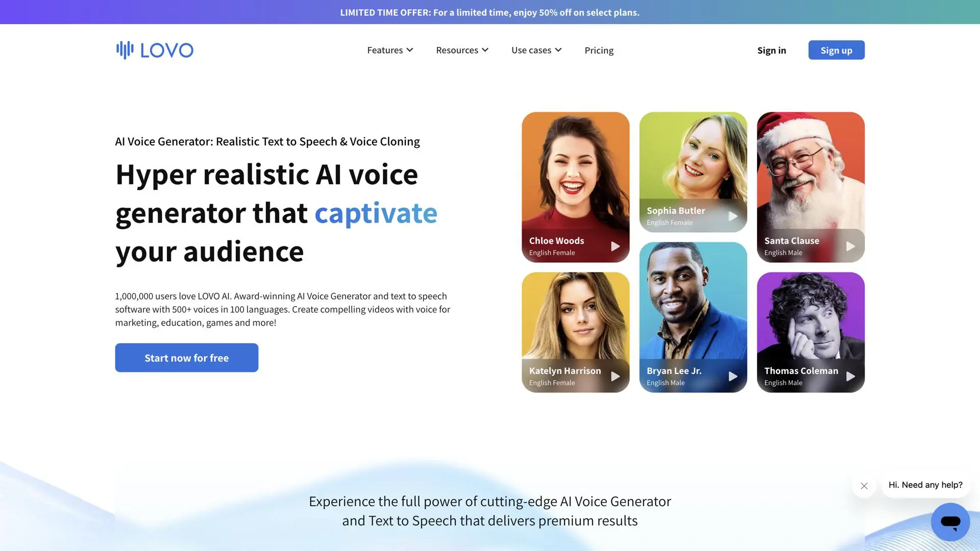Select the Bryan Lee Jr. portrait card

click(693, 317)
